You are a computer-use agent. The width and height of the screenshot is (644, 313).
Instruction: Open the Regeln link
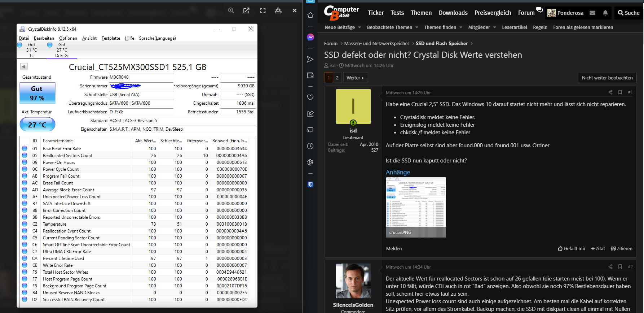[x=540, y=27]
